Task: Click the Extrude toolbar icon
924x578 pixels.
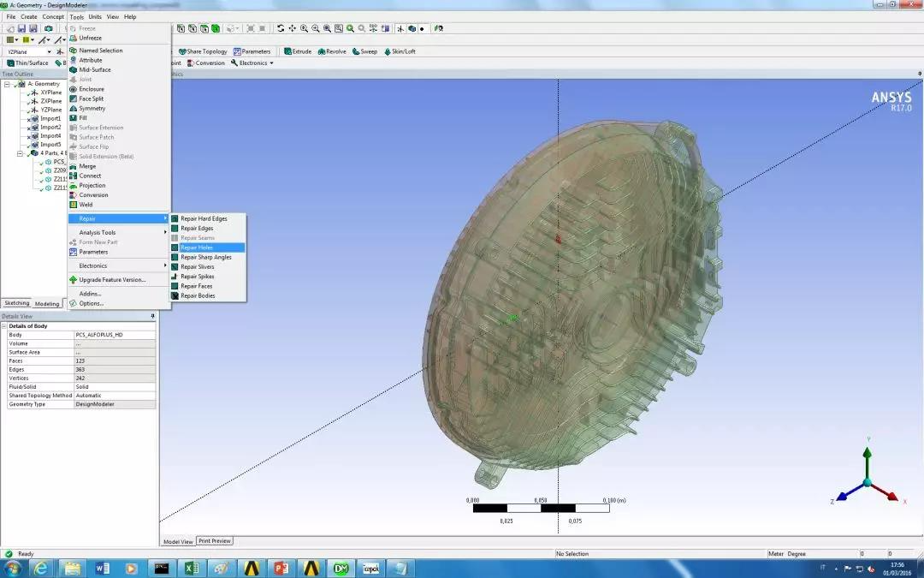Action: pos(298,51)
